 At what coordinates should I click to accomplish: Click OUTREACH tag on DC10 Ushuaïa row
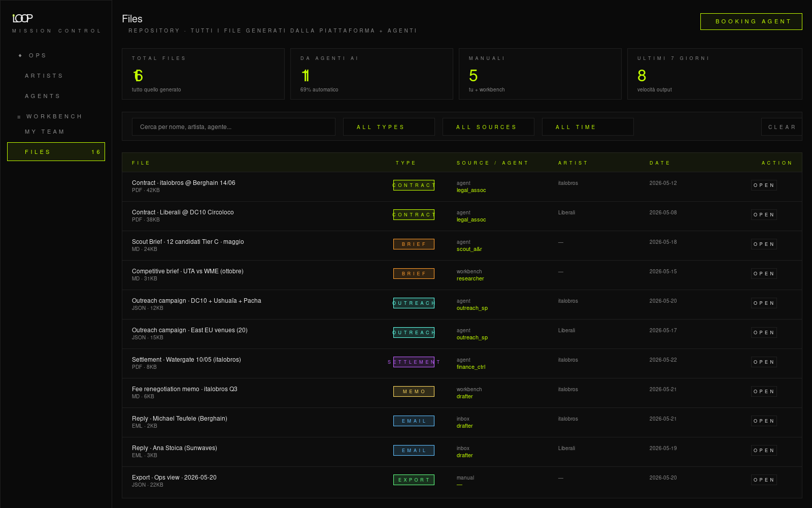414,303
